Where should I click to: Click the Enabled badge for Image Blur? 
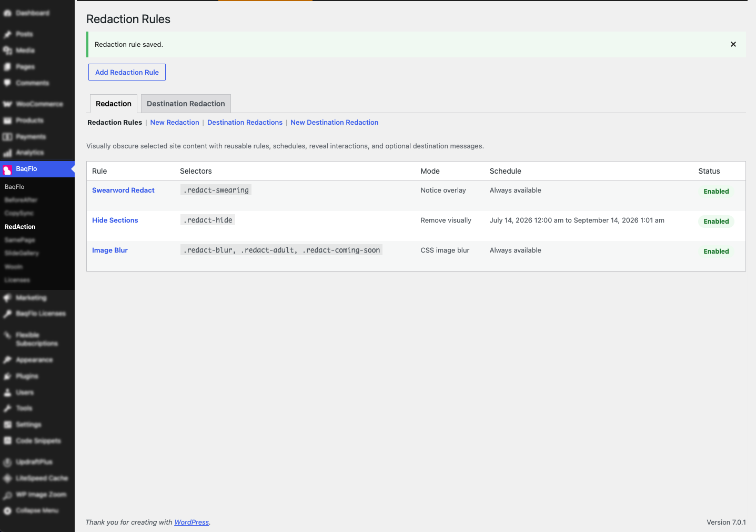[x=716, y=251]
